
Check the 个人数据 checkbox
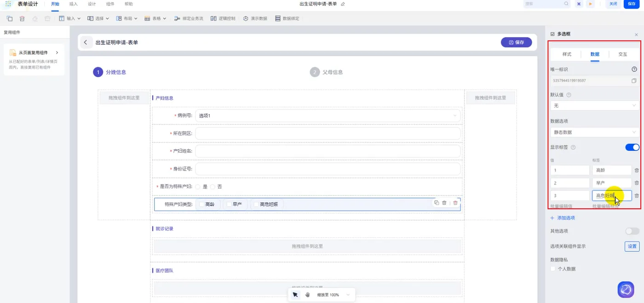(553, 269)
